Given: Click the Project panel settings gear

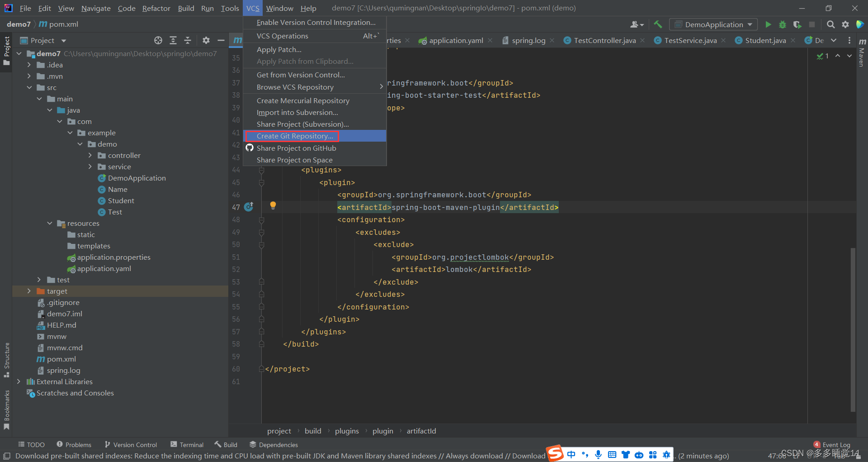Looking at the screenshot, I should [x=206, y=41].
